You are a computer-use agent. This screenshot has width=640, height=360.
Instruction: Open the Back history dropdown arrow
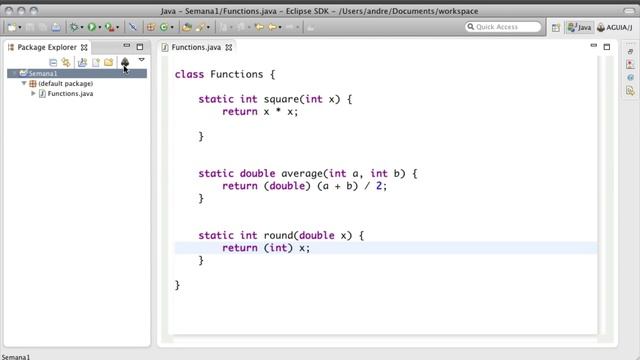280,27
